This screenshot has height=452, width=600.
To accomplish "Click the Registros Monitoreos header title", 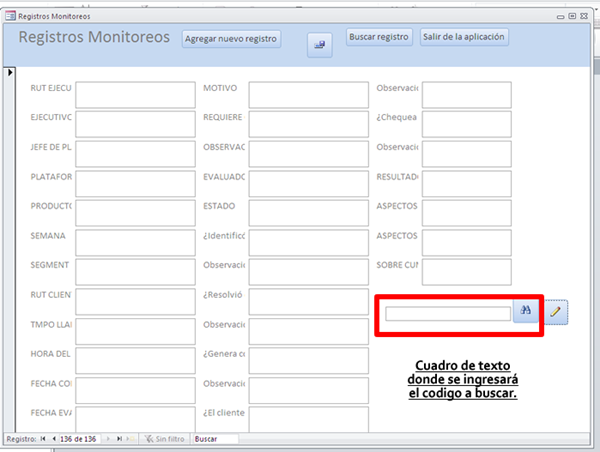I will pyautogui.click(x=94, y=37).
